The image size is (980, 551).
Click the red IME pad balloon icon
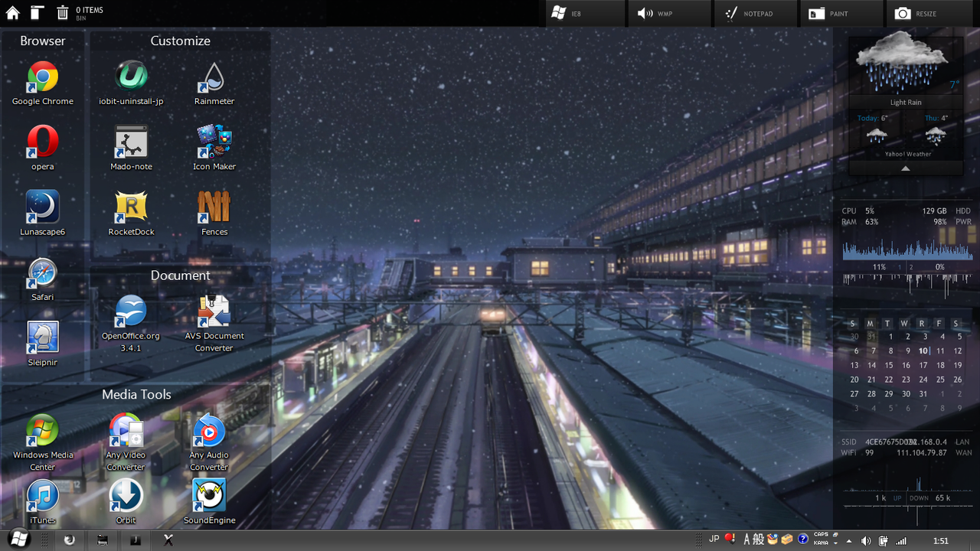coord(730,539)
